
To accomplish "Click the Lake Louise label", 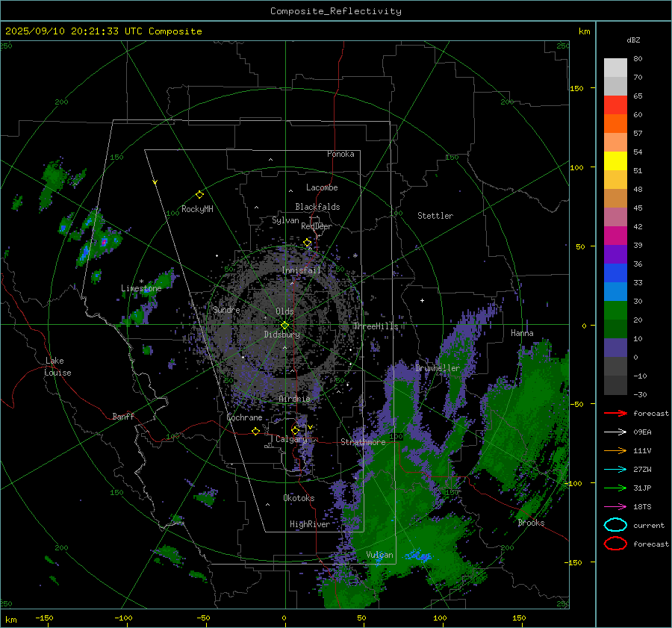I will 57,367.
